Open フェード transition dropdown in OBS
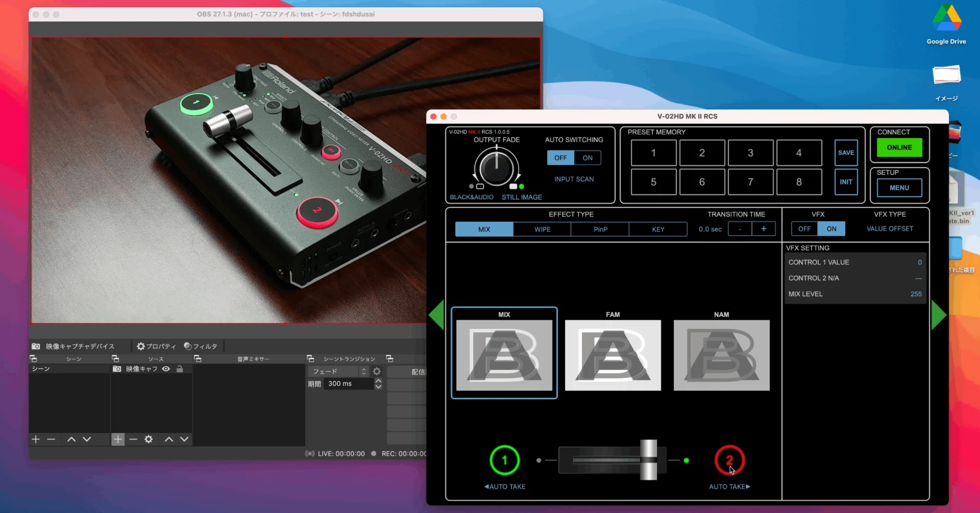 338,371
